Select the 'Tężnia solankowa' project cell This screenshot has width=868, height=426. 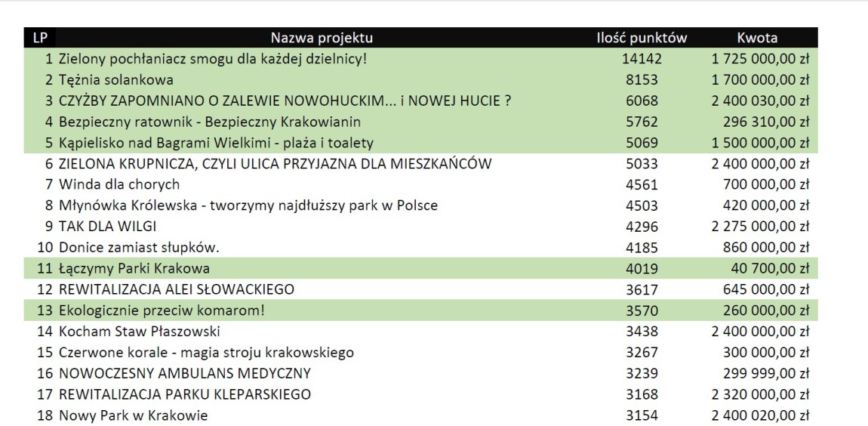115,79
